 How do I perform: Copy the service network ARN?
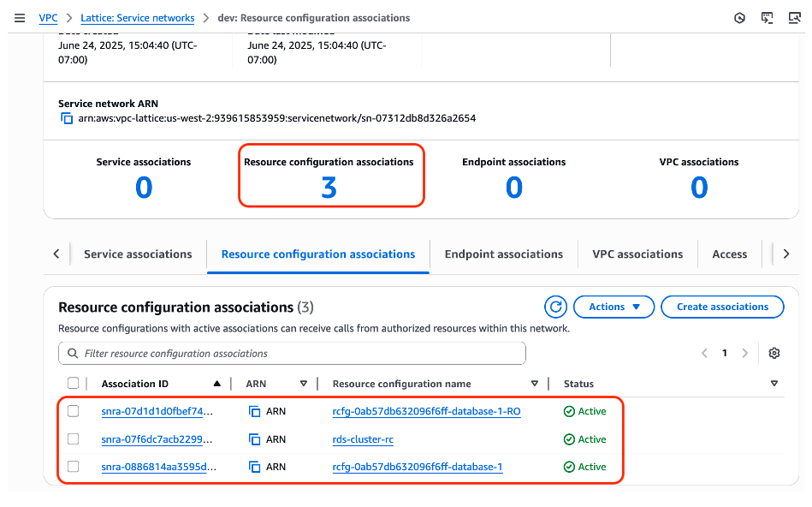(x=67, y=118)
